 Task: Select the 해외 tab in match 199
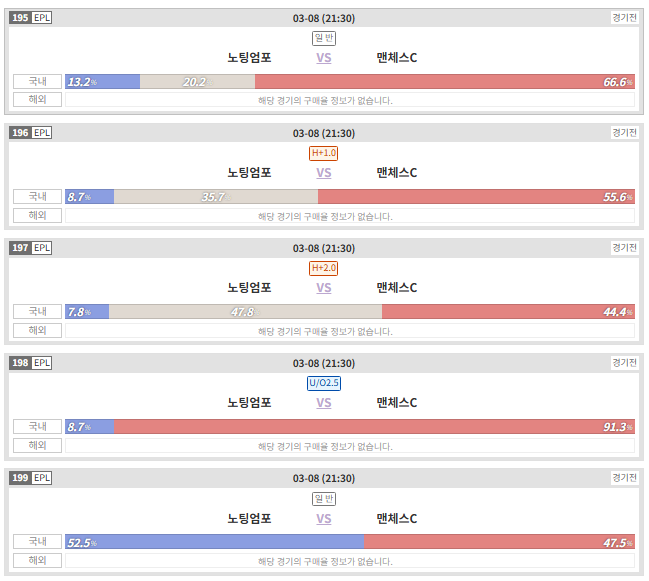37,561
